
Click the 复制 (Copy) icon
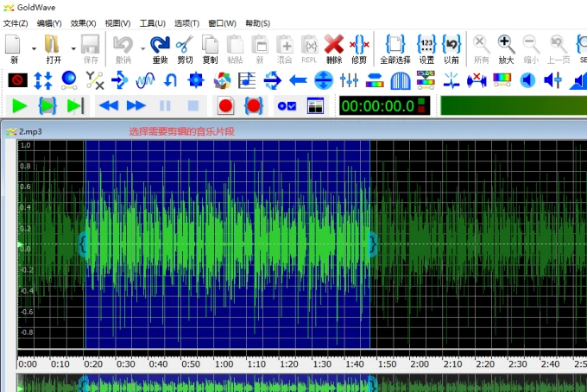pyautogui.click(x=210, y=44)
